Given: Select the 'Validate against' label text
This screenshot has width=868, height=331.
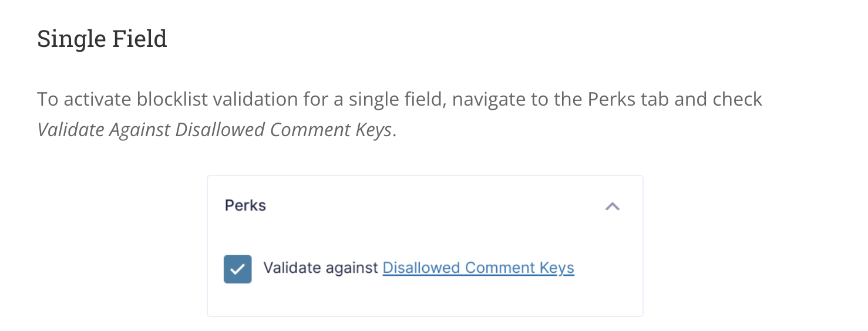Looking at the screenshot, I should click(x=321, y=268).
